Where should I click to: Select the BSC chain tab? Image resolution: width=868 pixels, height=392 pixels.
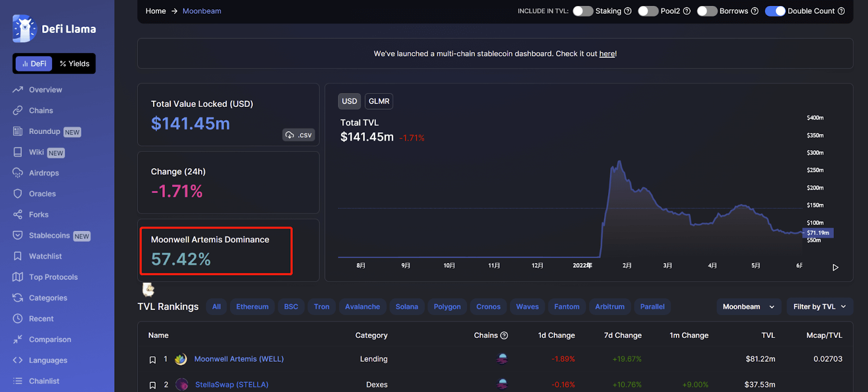[x=291, y=307]
